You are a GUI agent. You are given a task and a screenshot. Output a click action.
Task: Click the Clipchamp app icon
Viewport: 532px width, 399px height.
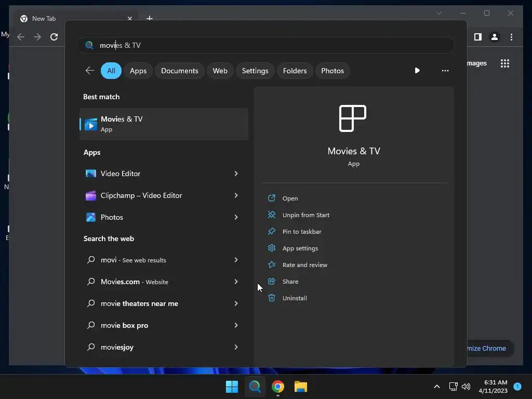click(90, 195)
